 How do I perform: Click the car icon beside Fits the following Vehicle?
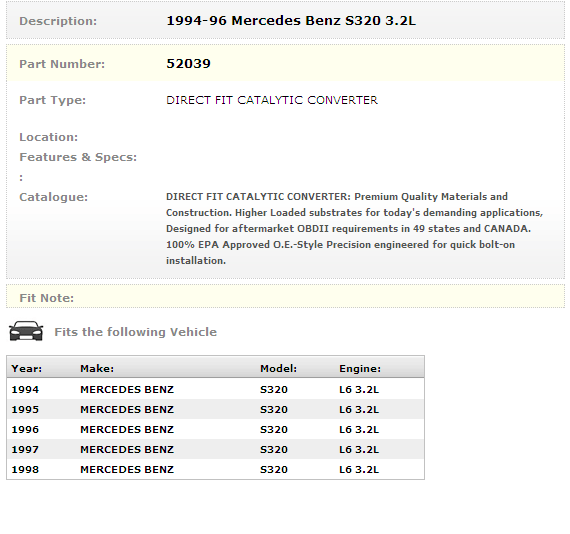click(26, 331)
